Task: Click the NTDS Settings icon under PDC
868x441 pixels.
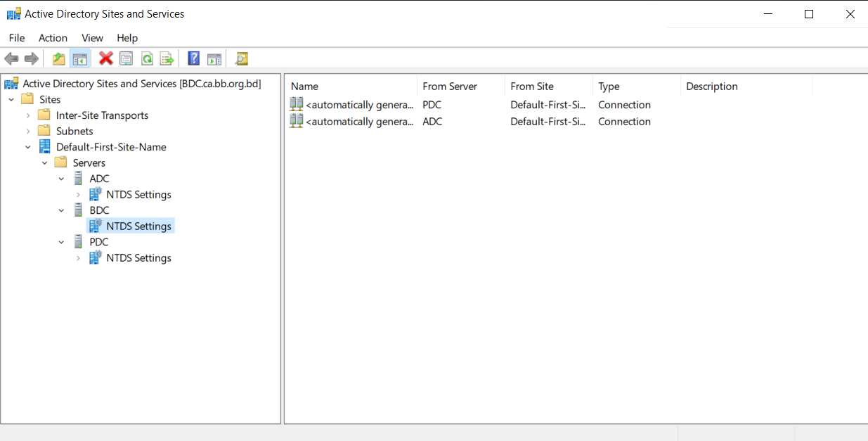Action: tap(96, 257)
